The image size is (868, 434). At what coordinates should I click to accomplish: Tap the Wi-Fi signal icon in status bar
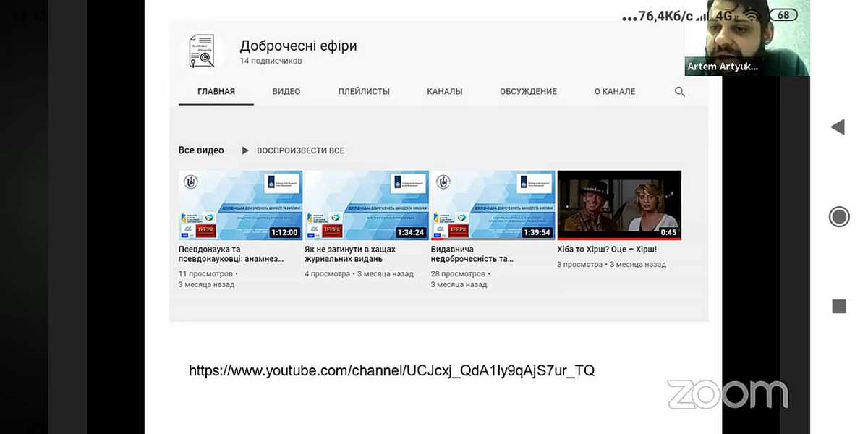coord(754,15)
